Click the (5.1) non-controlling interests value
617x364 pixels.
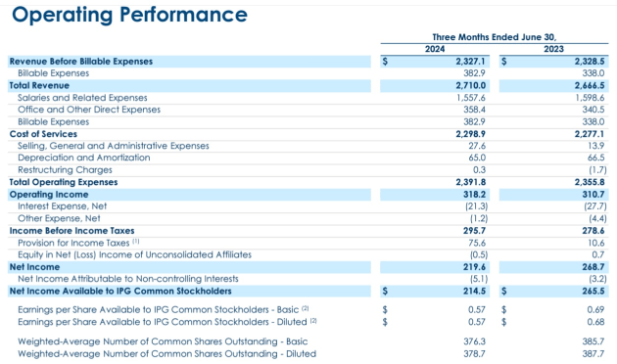pos(479,279)
